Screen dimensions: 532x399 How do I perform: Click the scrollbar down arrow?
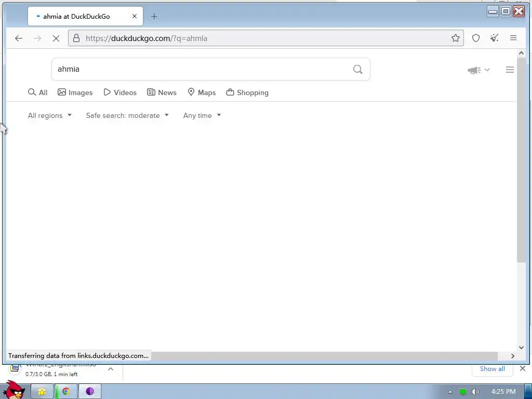coord(522,348)
